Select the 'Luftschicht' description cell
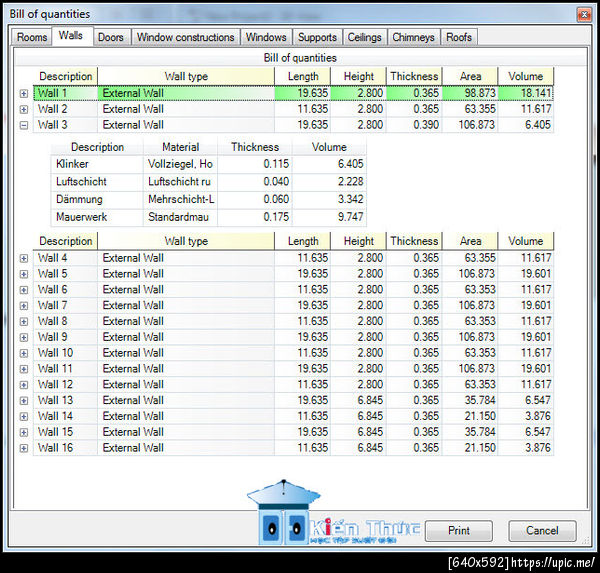The height and width of the screenshot is (573, 600). (97, 182)
